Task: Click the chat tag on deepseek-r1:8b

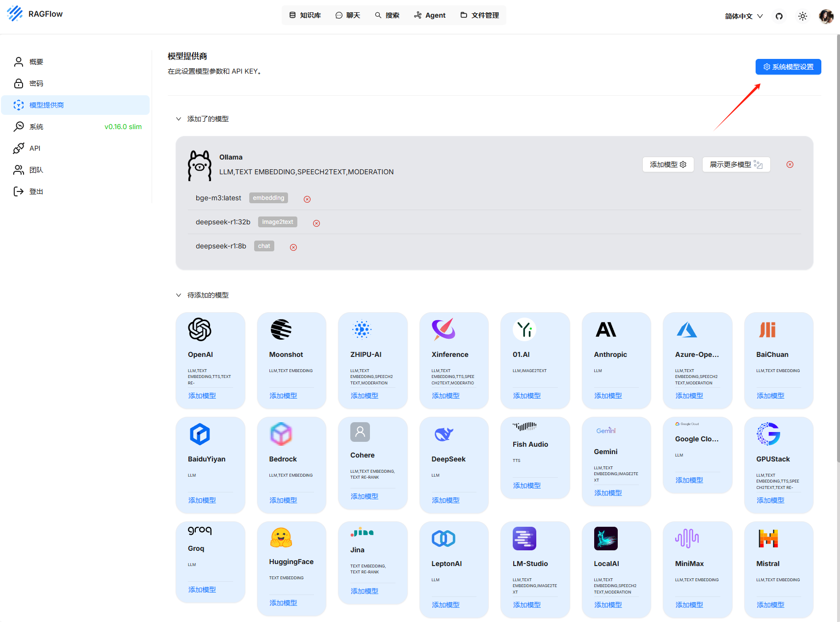Action: 264,246
